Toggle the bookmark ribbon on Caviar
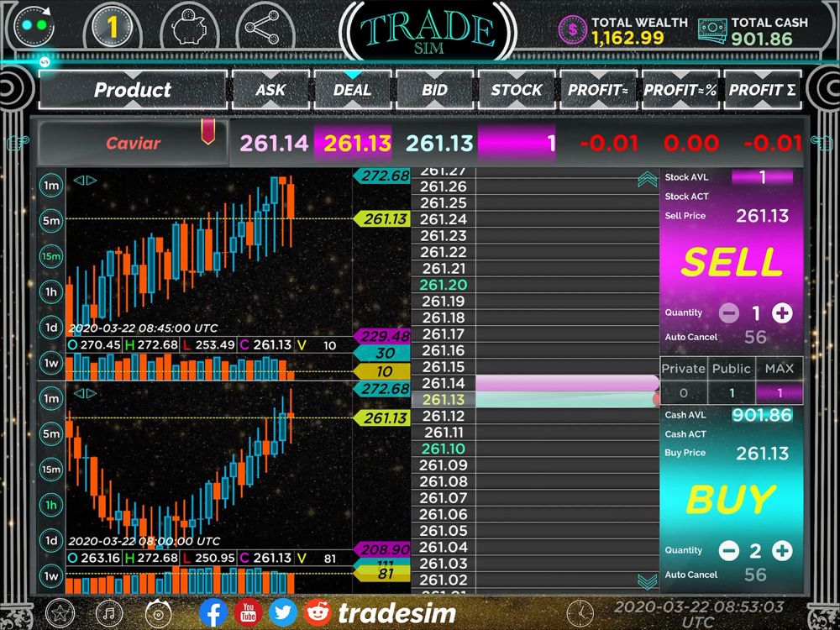Image resolution: width=840 pixels, height=630 pixels. 207,131
